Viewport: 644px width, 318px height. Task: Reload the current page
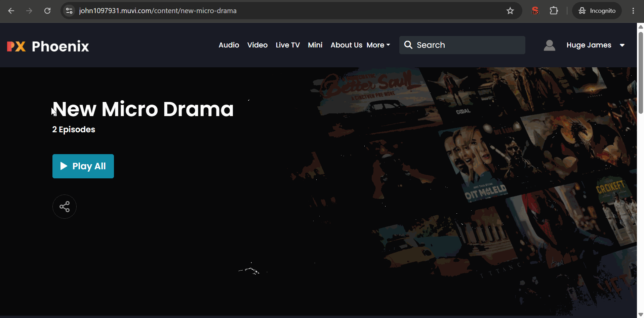point(47,11)
